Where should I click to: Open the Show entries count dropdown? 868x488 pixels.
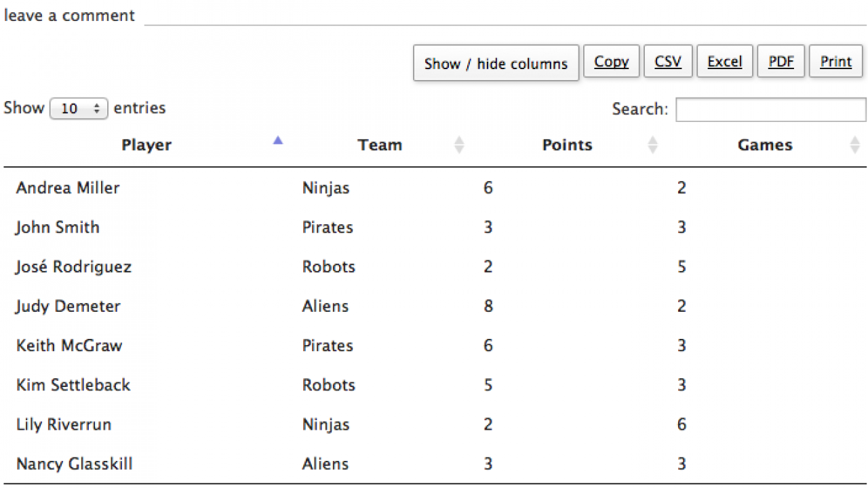pos(79,108)
